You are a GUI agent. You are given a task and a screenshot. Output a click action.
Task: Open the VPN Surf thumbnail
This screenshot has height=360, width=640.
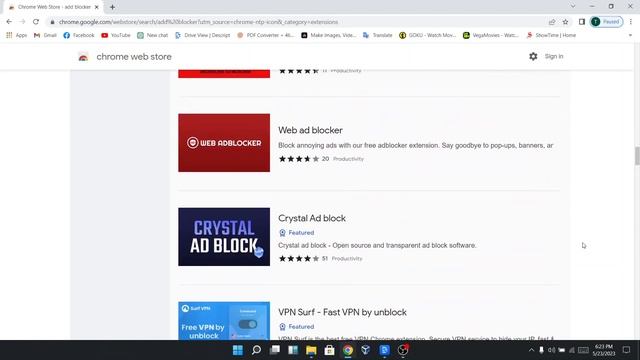point(224,321)
